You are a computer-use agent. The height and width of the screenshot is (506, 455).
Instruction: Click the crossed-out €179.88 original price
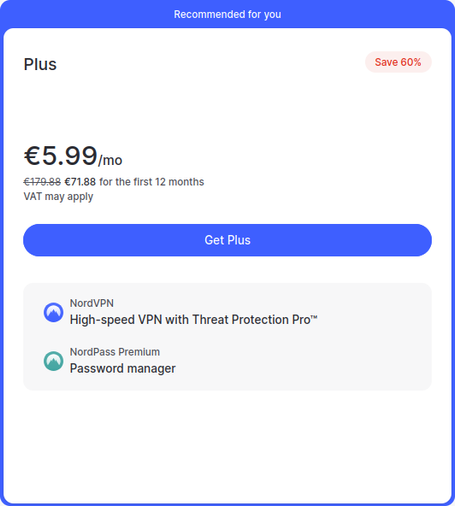[x=42, y=182]
